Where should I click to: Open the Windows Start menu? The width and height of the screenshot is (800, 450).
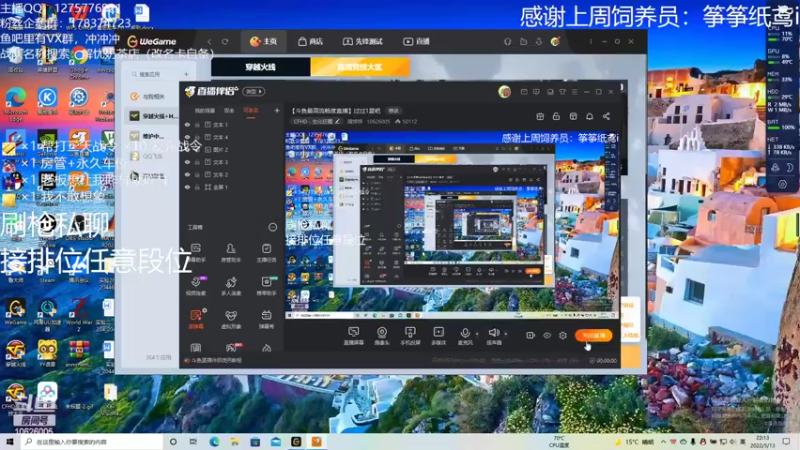pos(10,441)
